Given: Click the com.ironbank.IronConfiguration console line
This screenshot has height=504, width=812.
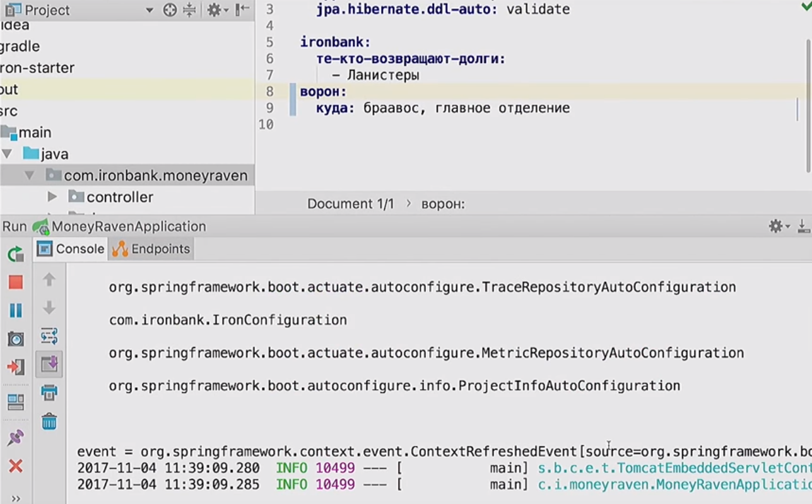Looking at the screenshot, I should [228, 320].
